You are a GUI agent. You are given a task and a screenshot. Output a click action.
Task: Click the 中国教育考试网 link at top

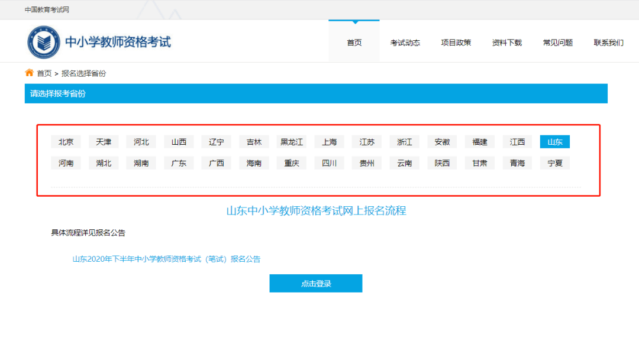click(47, 10)
